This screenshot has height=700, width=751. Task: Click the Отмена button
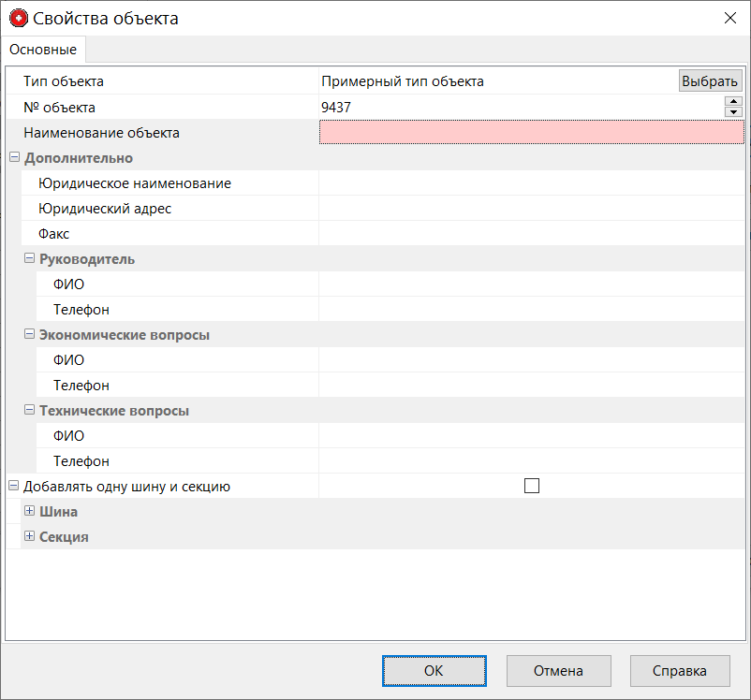pos(558,670)
